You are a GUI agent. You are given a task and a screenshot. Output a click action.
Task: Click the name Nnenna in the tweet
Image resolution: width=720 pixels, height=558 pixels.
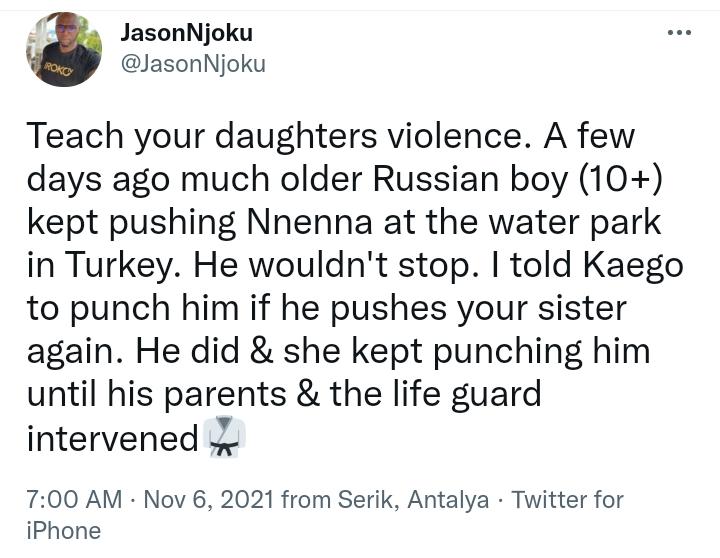point(309,222)
